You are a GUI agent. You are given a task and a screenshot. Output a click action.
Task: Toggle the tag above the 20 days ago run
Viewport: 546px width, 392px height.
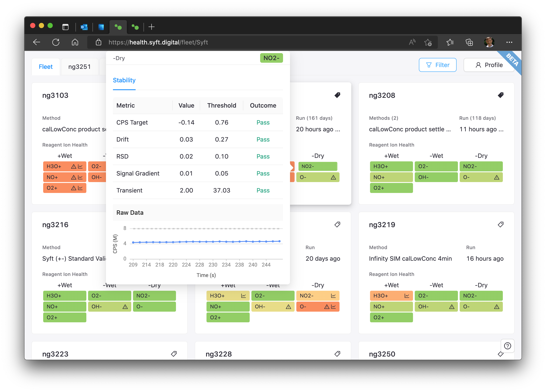coord(337,225)
